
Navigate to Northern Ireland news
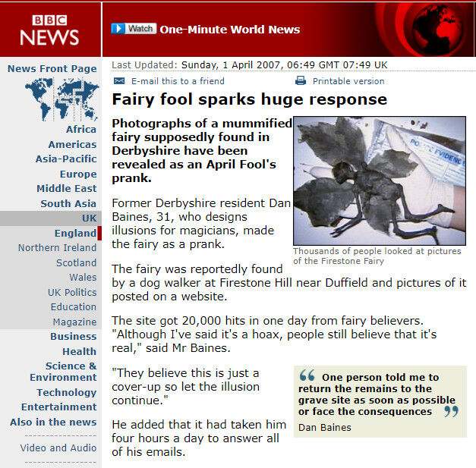(x=57, y=247)
